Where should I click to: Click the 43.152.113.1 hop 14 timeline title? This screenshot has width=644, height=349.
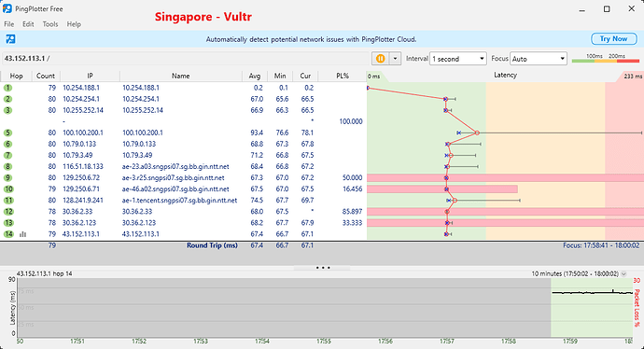44,273
